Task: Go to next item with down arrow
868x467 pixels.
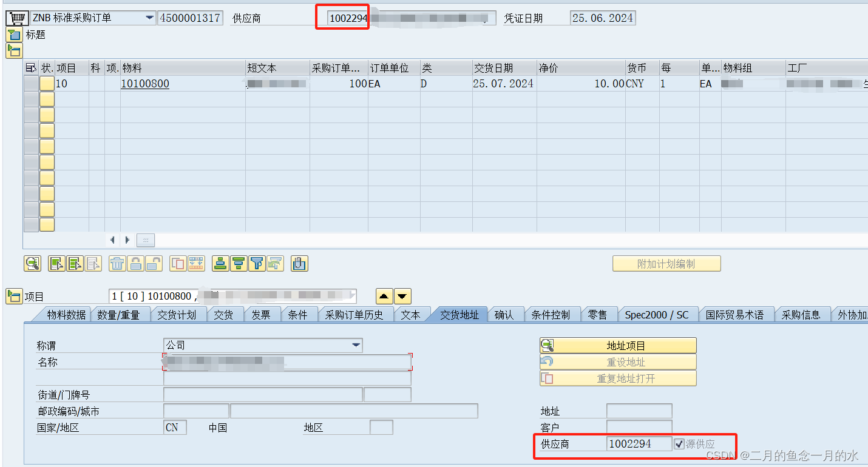Action: [x=403, y=296]
